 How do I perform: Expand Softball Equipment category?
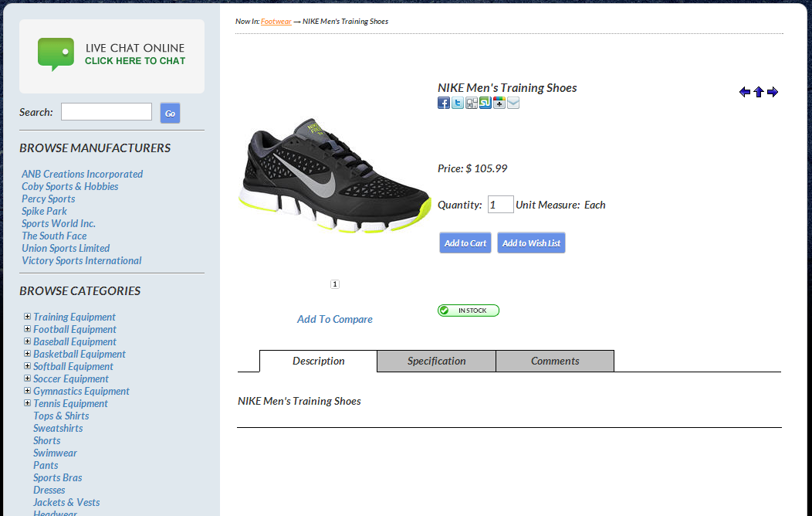[28, 366]
